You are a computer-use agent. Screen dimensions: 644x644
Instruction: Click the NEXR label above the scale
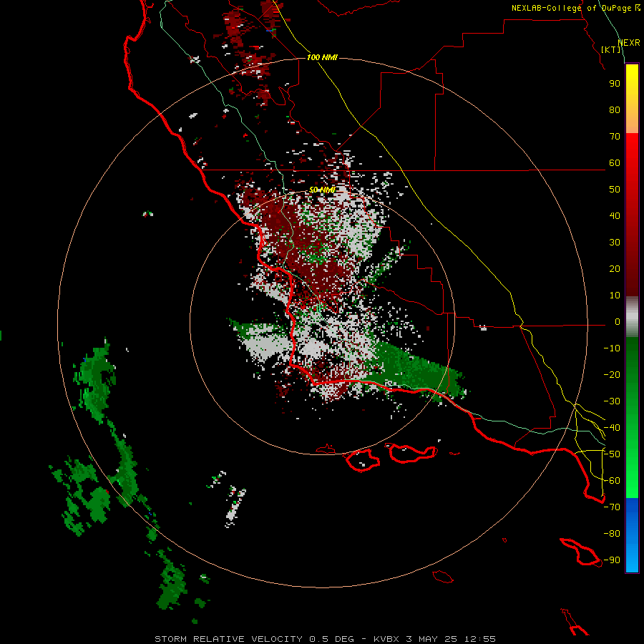click(628, 43)
